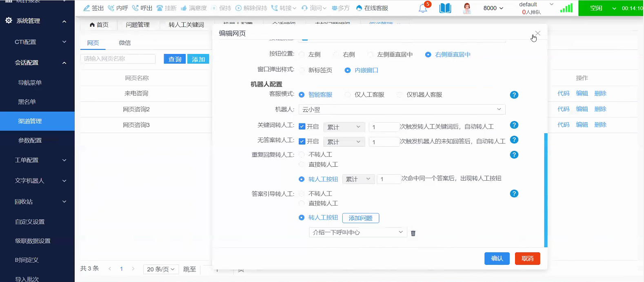Open 无答案转人工 累计 dropdown
Viewport: 644px width, 282px height.
(344, 142)
